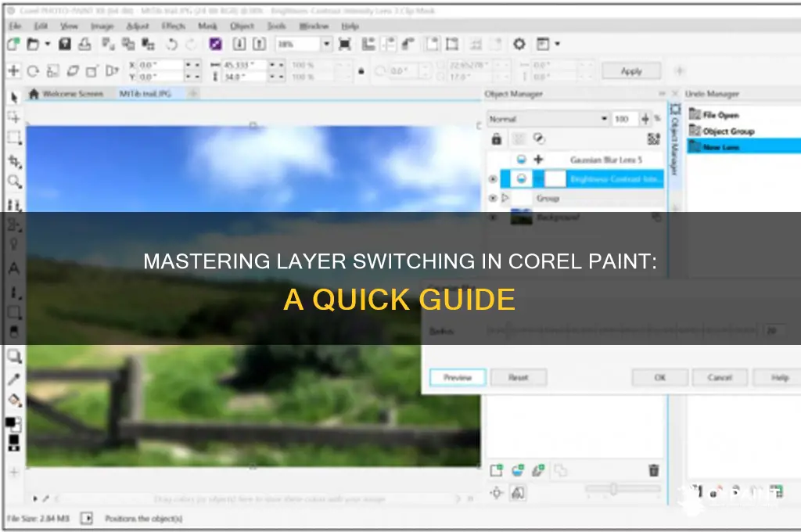Screen dimensions: 801x532
Task: Select File Open in Undo Manager
Action: coord(720,115)
